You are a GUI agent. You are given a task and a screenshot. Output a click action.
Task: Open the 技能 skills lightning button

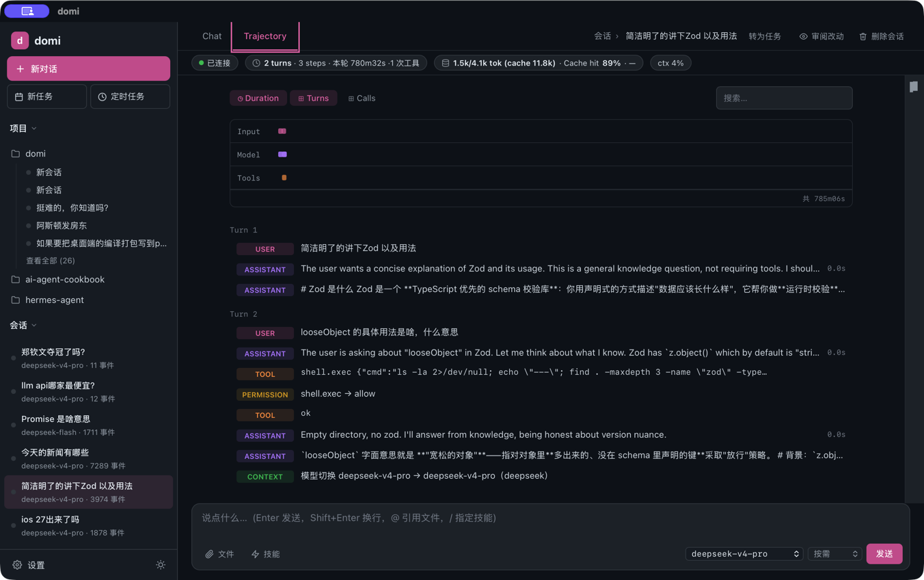pos(265,554)
